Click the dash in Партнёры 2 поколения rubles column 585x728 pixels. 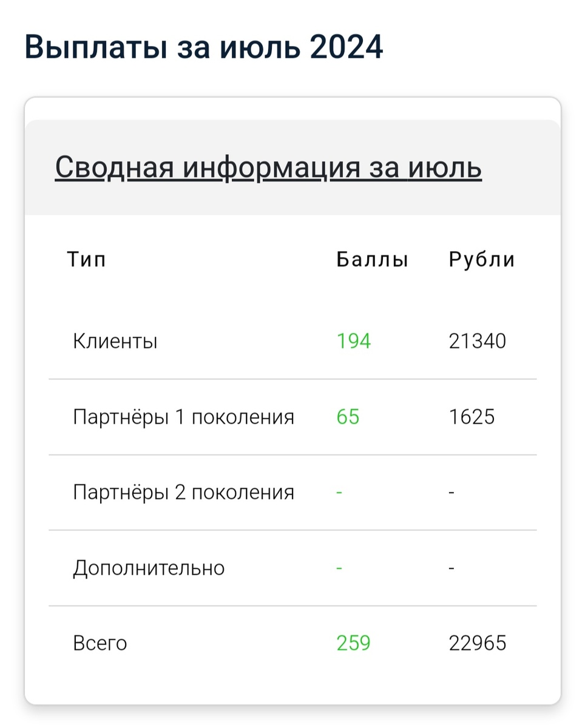[x=450, y=491]
